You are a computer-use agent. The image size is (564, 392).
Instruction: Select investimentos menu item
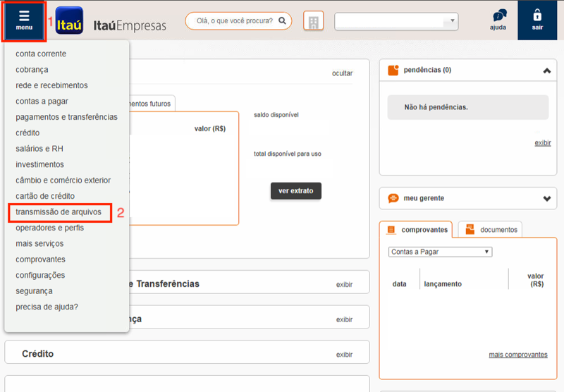39,164
